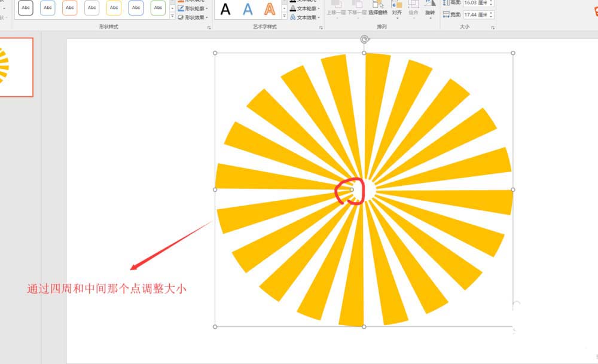Apply the green Abc shape style
598x364 pixels.
[158, 8]
